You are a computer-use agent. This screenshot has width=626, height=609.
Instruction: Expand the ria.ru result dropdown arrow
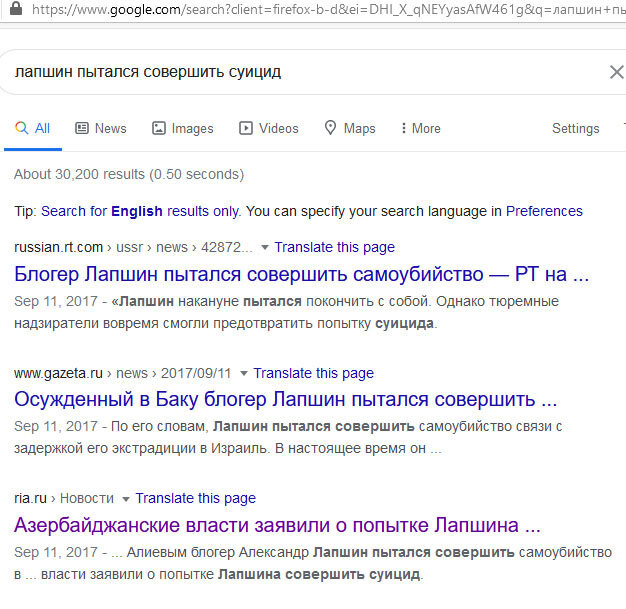(126, 499)
